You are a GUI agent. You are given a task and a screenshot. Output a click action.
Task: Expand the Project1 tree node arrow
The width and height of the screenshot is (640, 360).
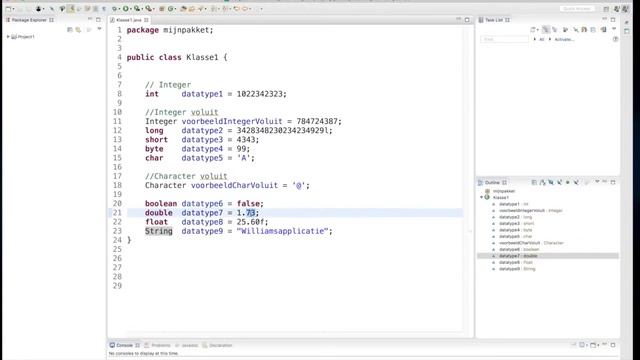8,37
